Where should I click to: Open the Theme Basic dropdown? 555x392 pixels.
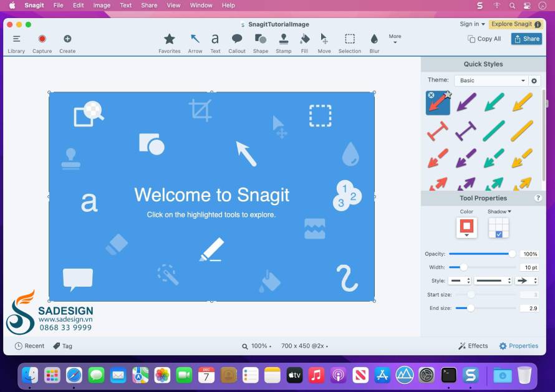point(491,80)
